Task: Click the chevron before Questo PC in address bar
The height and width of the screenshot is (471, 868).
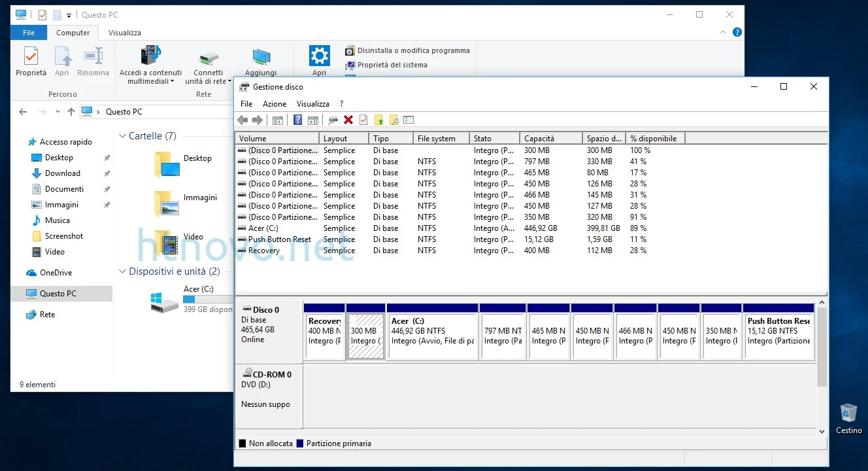Action: (x=99, y=112)
